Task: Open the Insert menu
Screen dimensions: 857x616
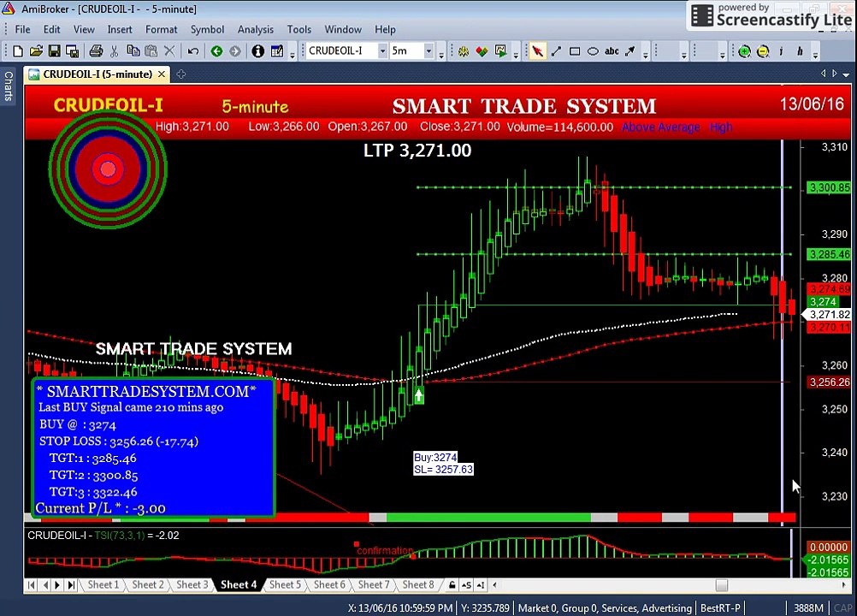Action: tap(120, 29)
